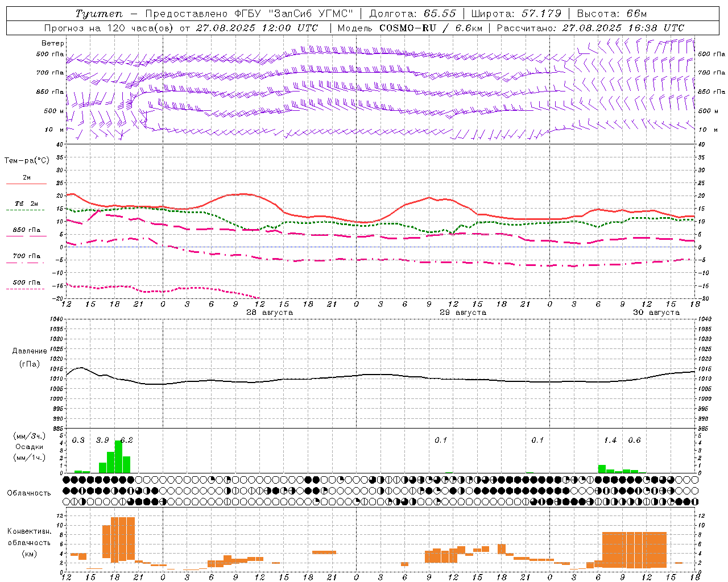Click the Давление pressure panel label

(30, 351)
